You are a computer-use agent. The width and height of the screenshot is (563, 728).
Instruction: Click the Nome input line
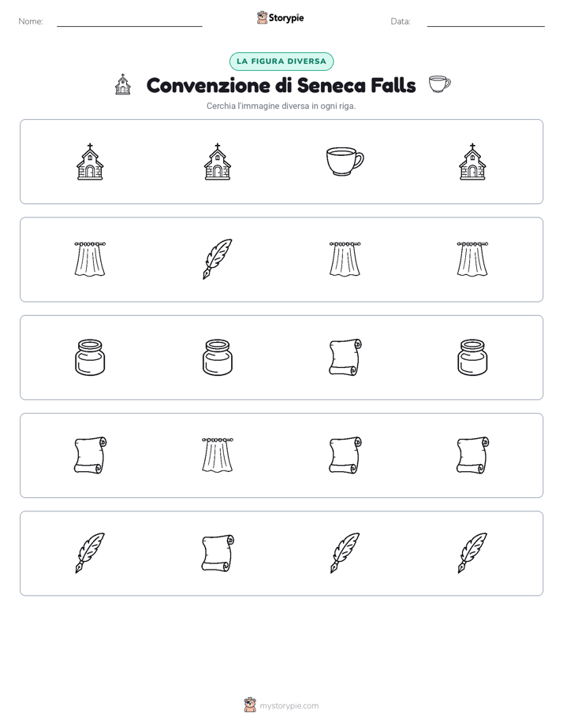[x=129, y=21]
